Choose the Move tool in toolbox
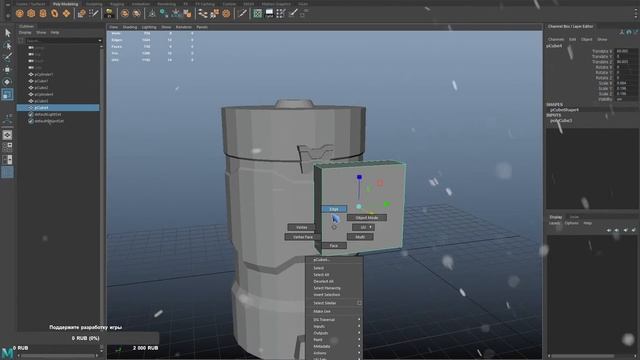Screen dimensions: 640x360 (7, 70)
